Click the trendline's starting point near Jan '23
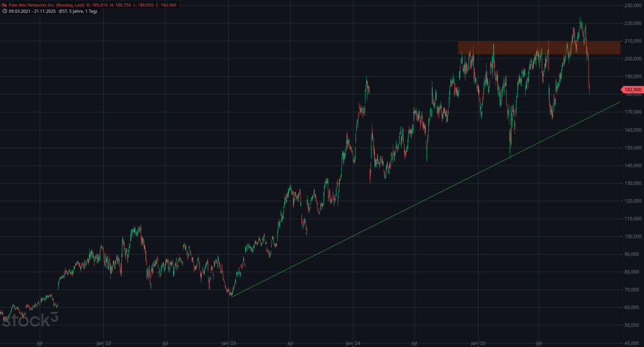644x347 pixels. pos(231,296)
